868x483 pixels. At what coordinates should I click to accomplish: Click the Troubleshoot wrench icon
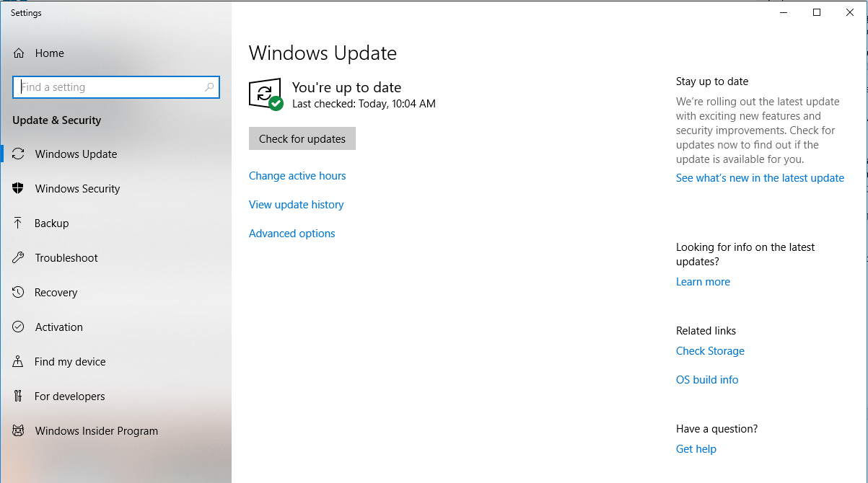(19, 258)
